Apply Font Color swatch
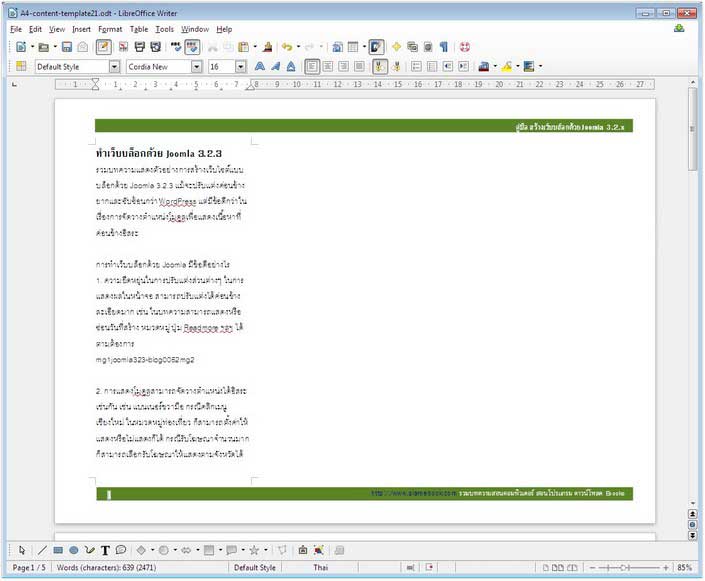The image size is (705, 581). tap(484, 67)
